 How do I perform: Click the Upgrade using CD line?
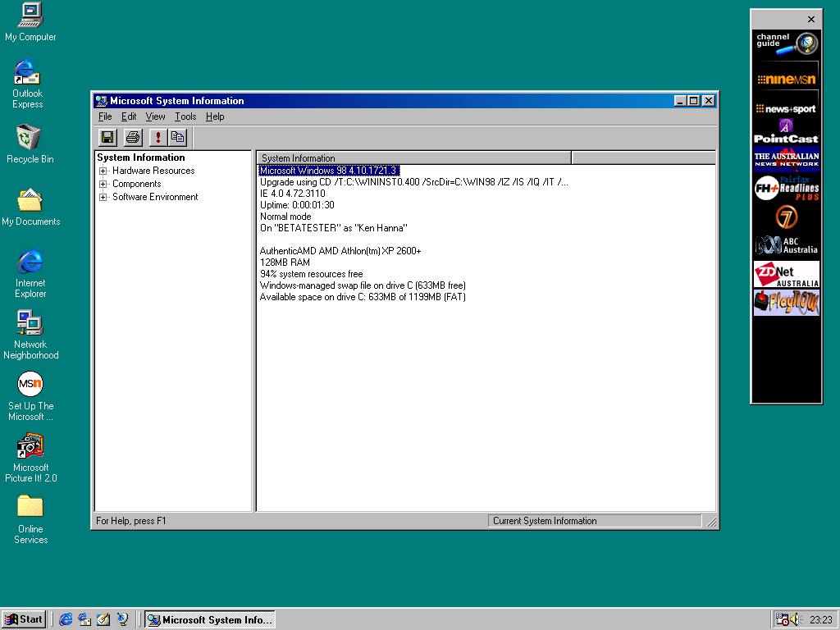click(414, 182)
